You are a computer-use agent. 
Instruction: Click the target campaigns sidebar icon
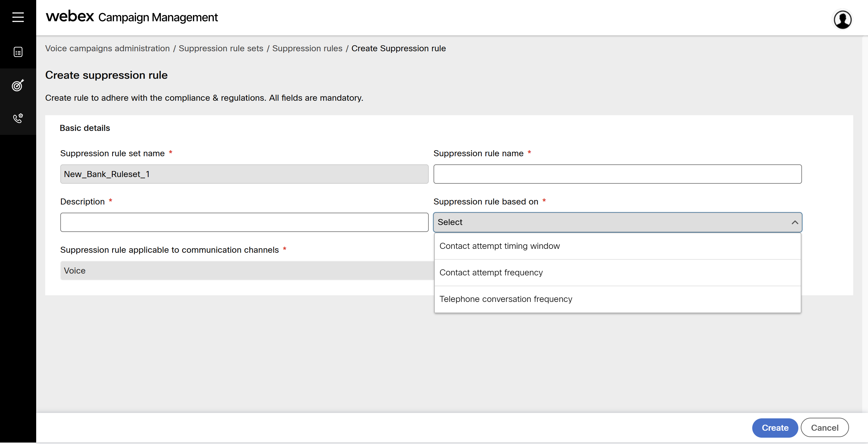18,85
